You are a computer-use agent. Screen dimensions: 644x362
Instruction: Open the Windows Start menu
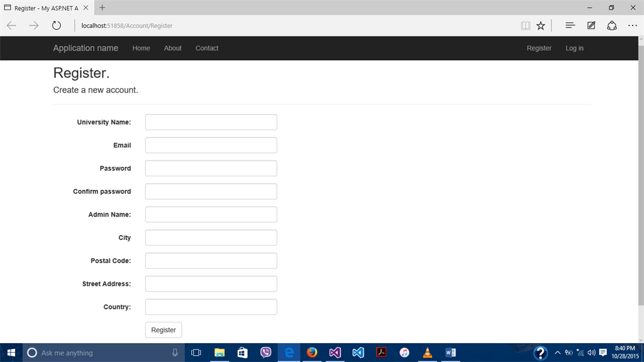(x=11, y=353)
